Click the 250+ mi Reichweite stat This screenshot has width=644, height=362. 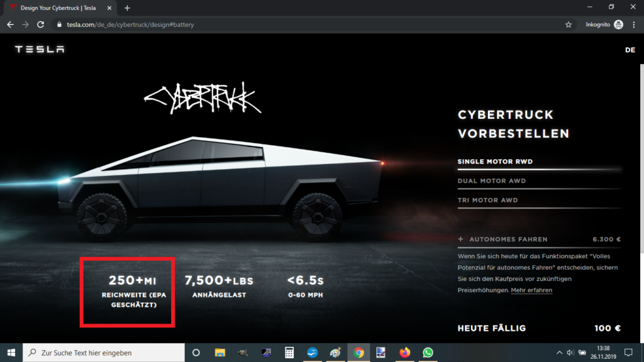[x=133, y=291]
